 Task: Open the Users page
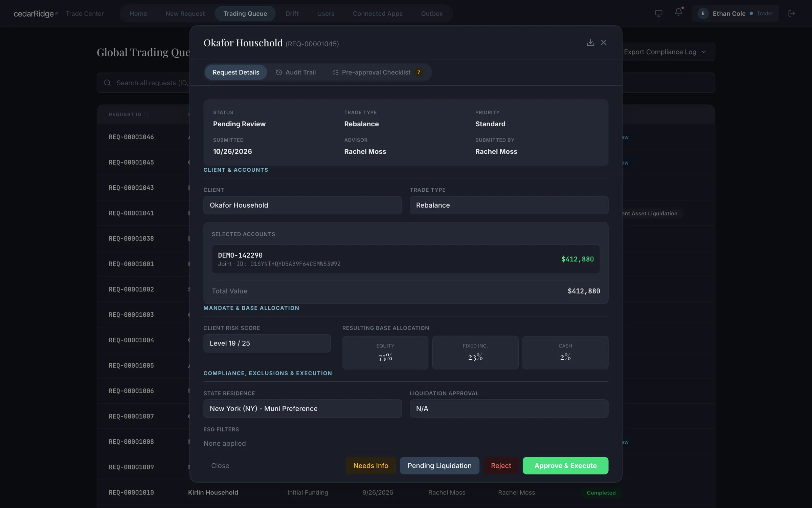pos(325,13)
